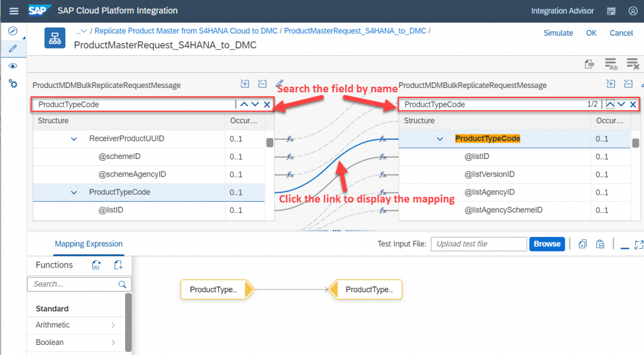
Task: Click the Functions search box
Action: click(x=79, y=285)
